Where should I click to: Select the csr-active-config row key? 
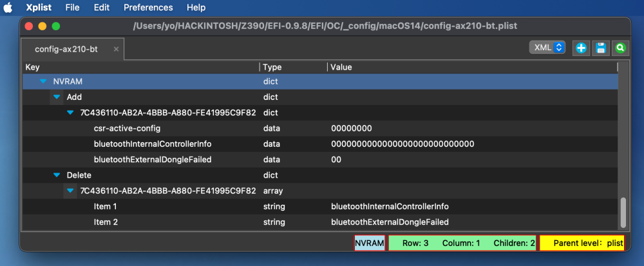tap(127, 128)
